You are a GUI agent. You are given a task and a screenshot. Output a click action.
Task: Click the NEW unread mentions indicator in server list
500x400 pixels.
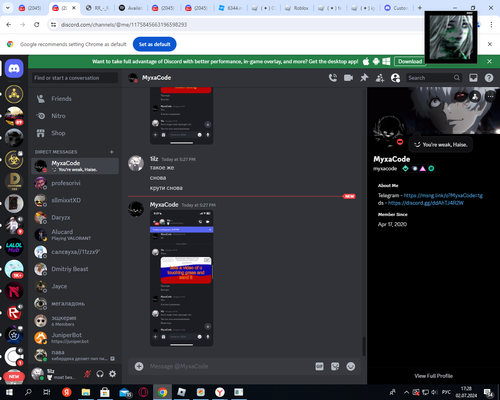pyautogui.click(x=14, y=377)
